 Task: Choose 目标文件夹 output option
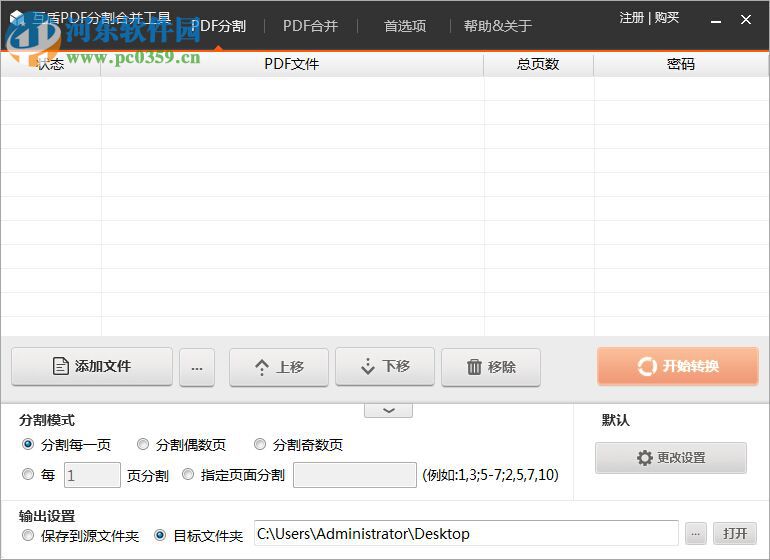coord(160,535)
